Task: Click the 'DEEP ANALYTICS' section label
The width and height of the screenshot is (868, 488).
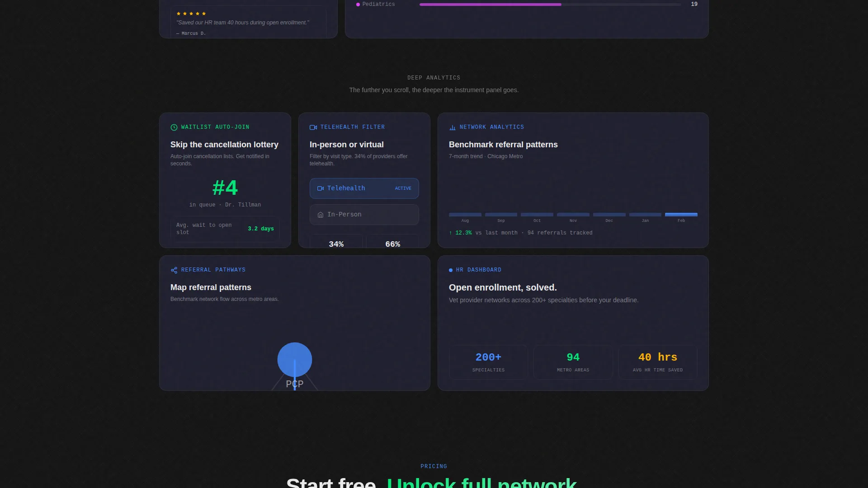Action: tap(434, 78)
